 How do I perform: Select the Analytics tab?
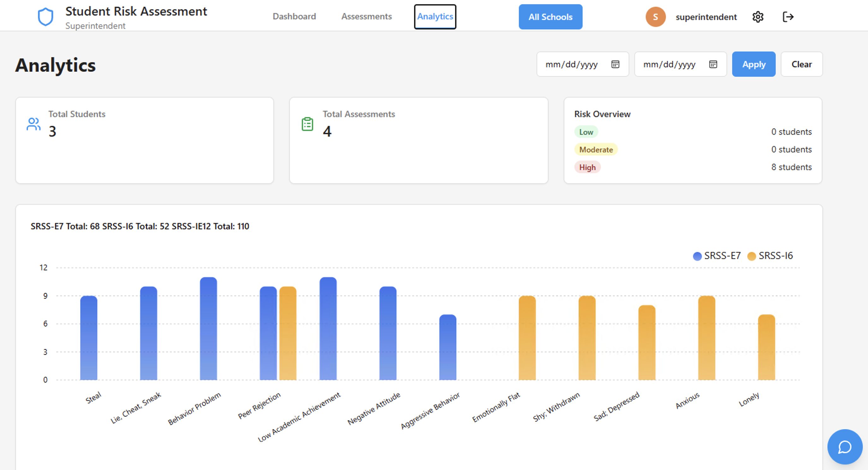pos(435,16)
